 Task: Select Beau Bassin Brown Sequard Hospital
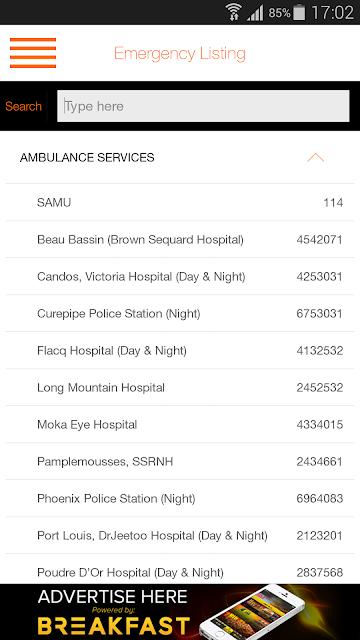180,240
